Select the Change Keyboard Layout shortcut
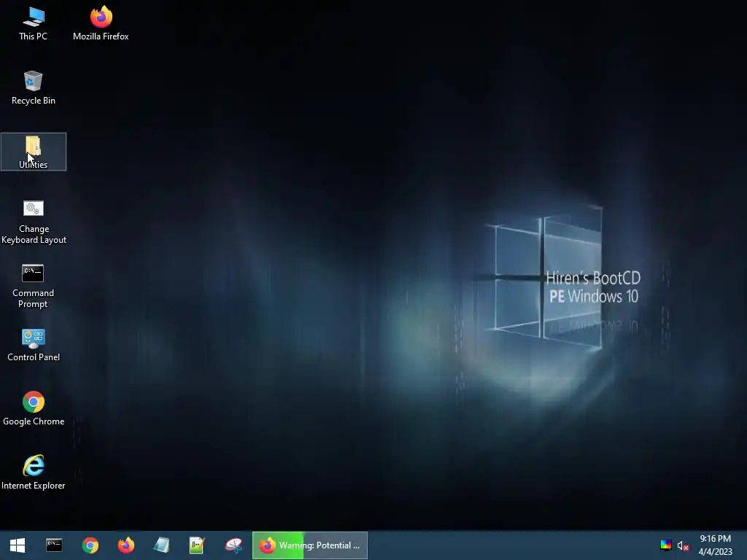Viewport: 747px width, 560px height. point(34,222)
